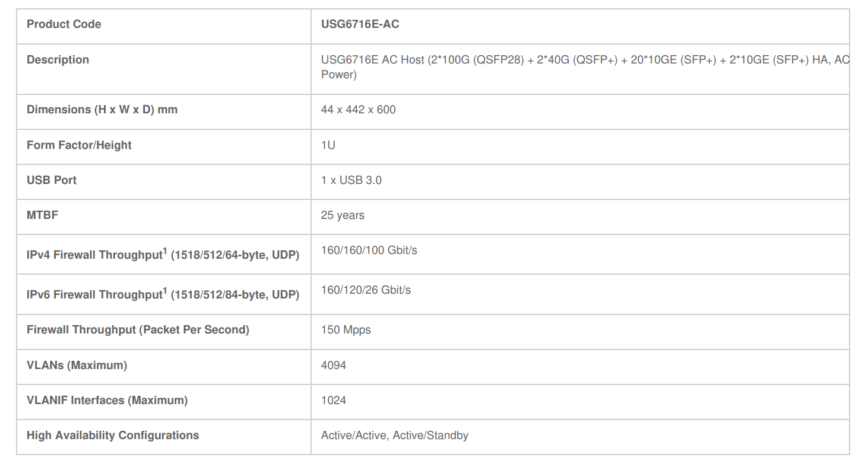Screen dimensions: 868x464
Task: Select the USG6716E-AC product code value
Action: point(360,24)
